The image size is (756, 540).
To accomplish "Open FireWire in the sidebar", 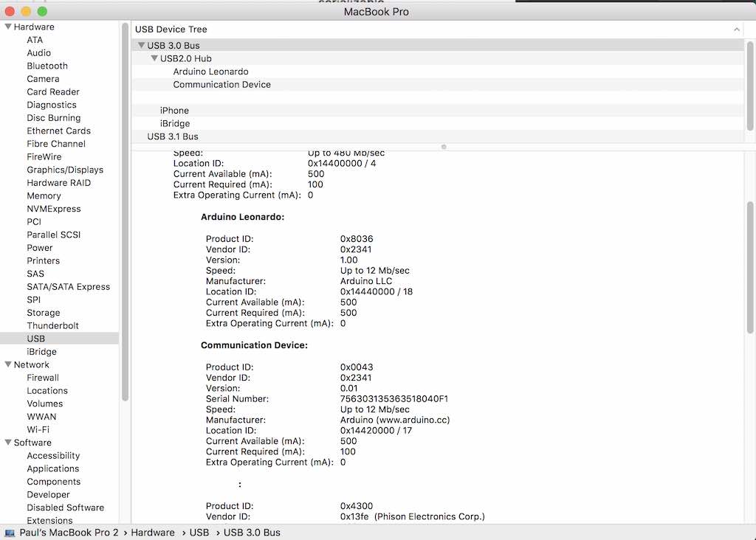I will [44, 156].
